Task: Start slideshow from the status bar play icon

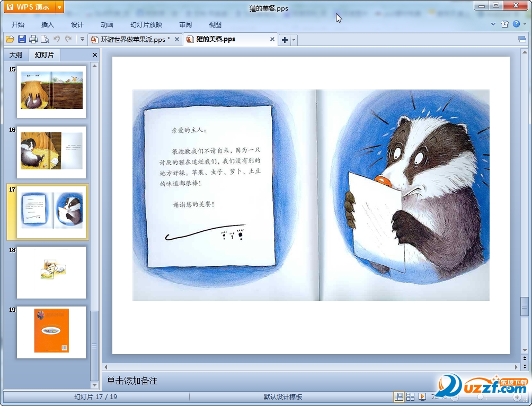Action: click(422, 396)
